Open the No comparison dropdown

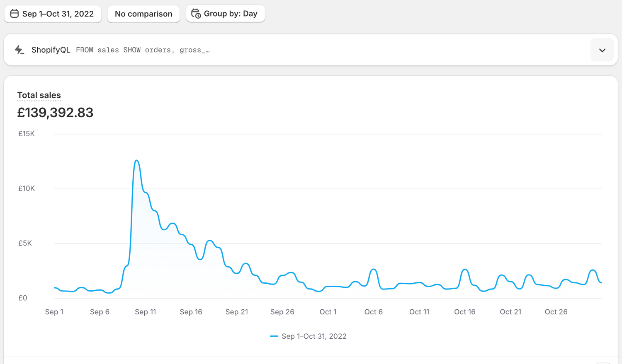pyautogui.click(x=143, y=14)
